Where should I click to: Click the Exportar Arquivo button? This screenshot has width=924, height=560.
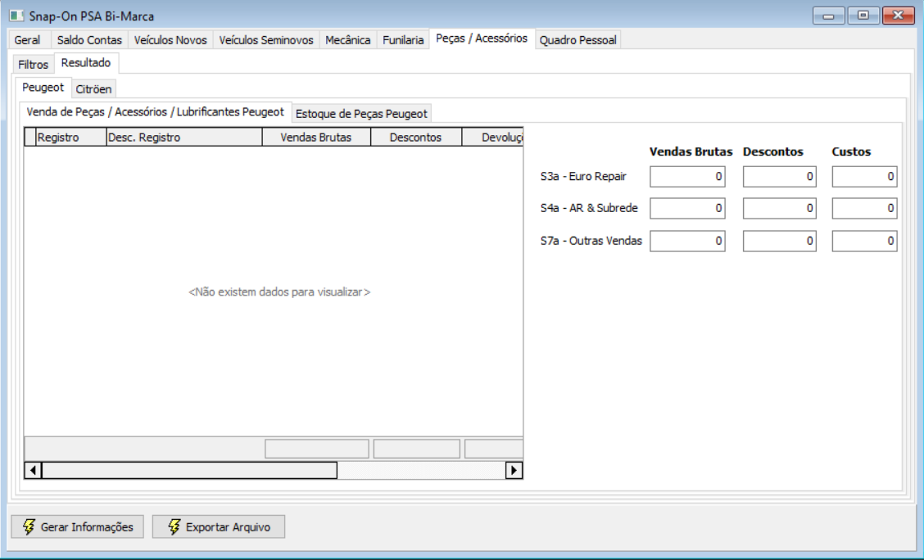(x=219, y=526)
